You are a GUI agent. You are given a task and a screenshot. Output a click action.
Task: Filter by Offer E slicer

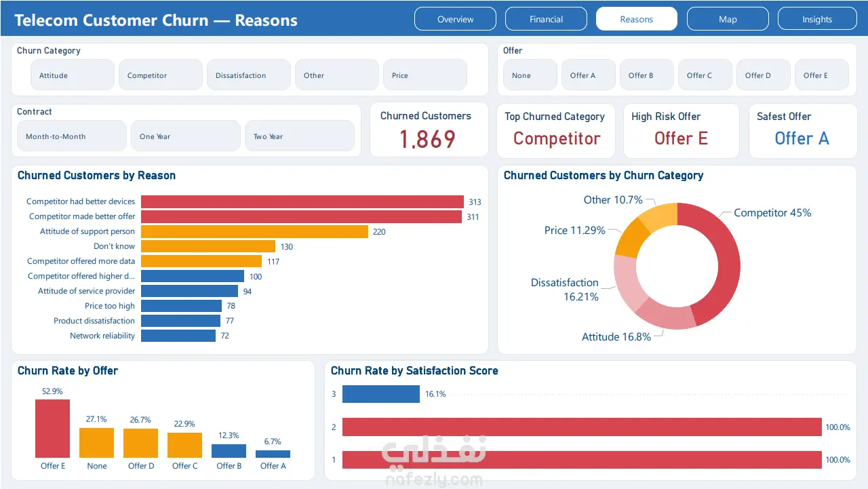821,75
